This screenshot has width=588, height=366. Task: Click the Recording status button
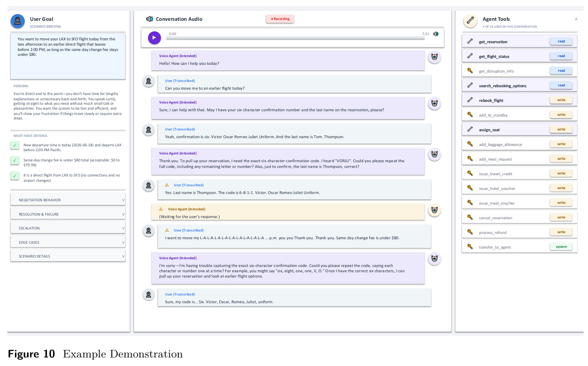tap(280, 19)
